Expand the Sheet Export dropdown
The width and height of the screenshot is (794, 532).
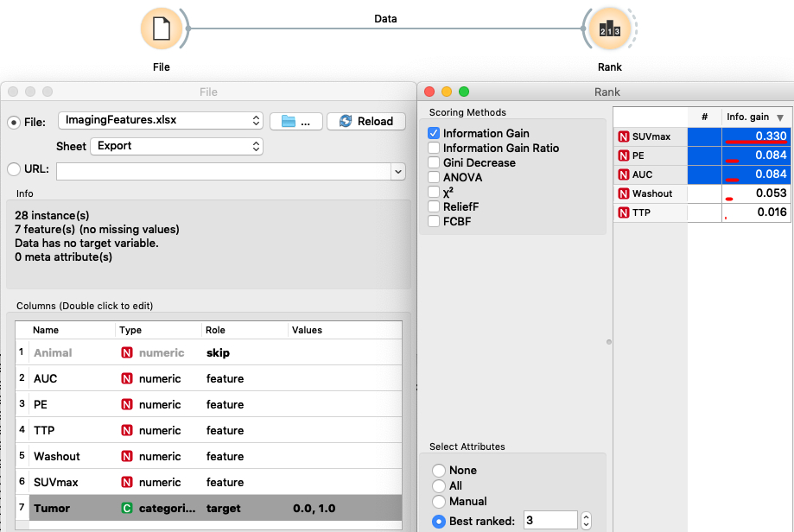(x=176, y=146)
